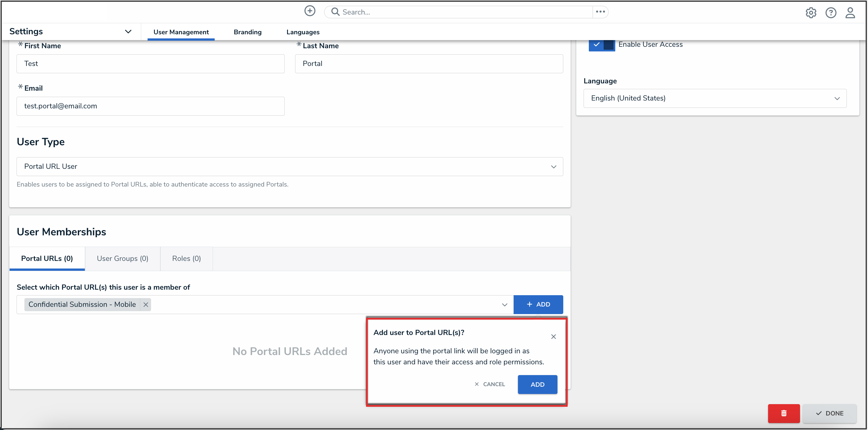Click the search magnifier icon
868x430 pixels.
pos(335,12)
